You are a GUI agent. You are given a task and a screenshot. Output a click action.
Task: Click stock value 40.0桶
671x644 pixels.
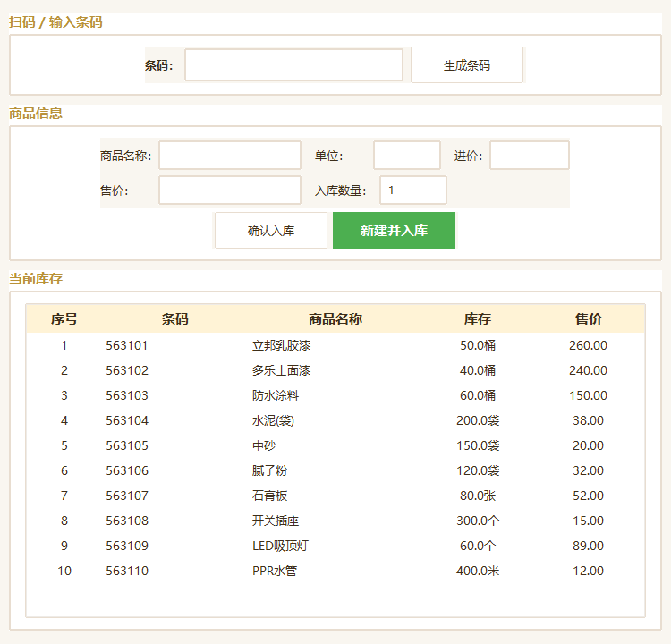pyautogui.click(x=478, y=370)
